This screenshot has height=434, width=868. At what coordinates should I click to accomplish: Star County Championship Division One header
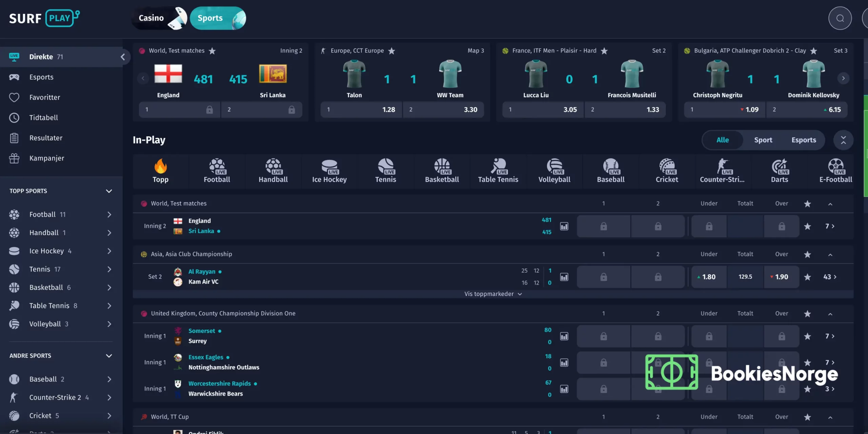(x=808, y=314)
